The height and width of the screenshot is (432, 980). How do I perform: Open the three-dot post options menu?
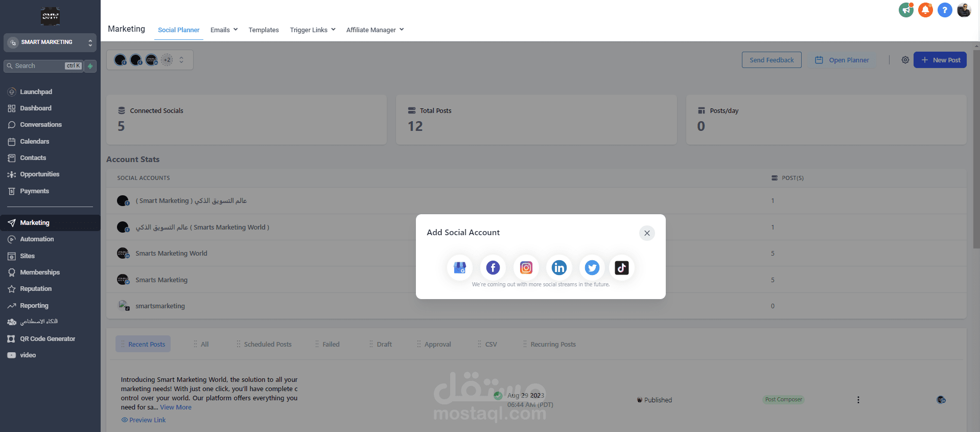click(858, 400)
